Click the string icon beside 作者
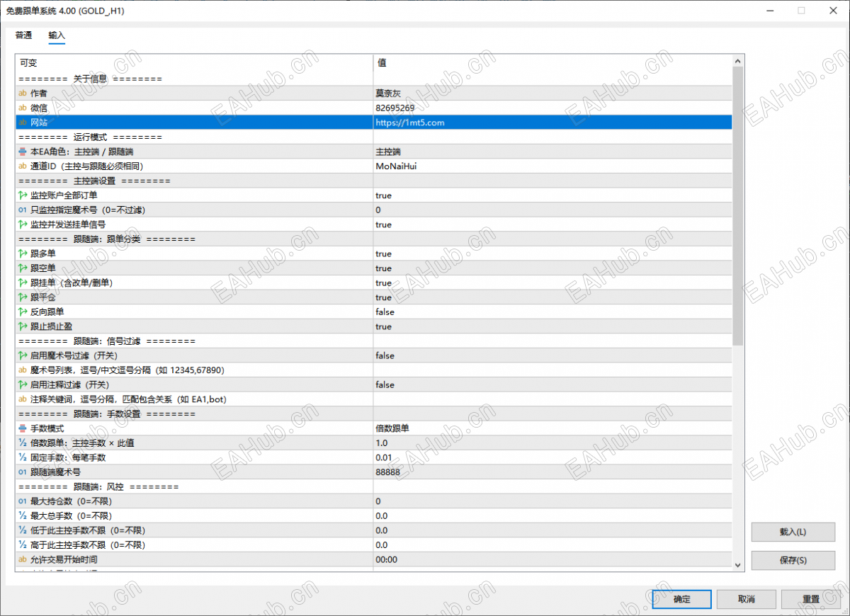 (22, 93)
